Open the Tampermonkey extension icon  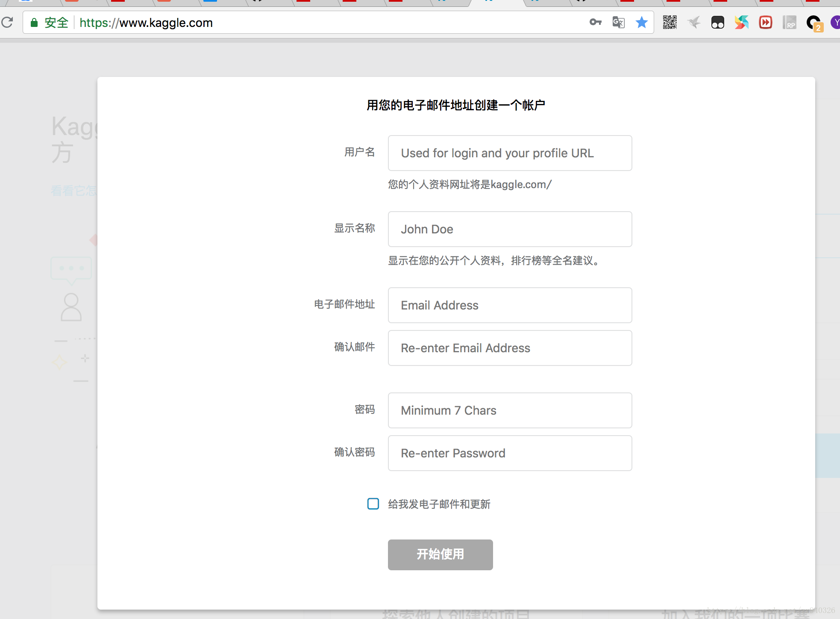click(717, 22)
